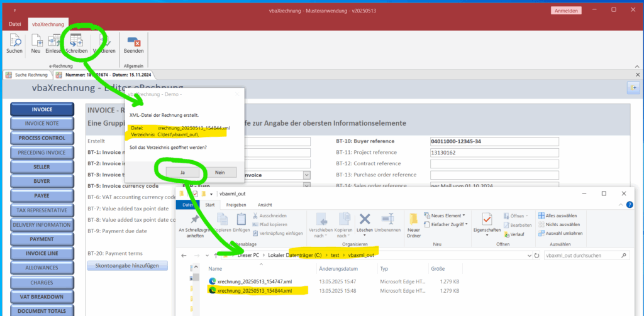The height and width of the screenshot is (316, 644).
Task: Click Ja in the Demo dialog
Action: tap(182, 173)
